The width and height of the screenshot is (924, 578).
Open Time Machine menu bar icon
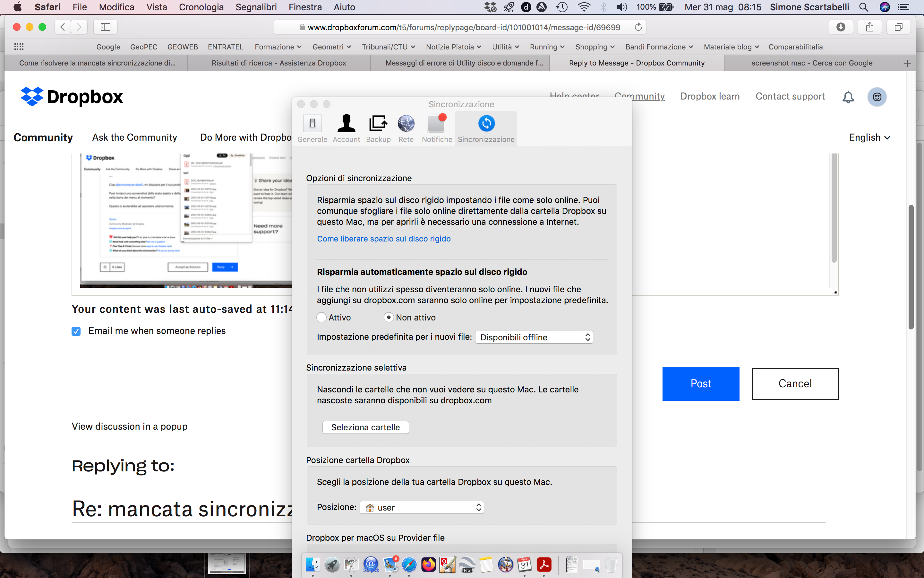point(562,7)
